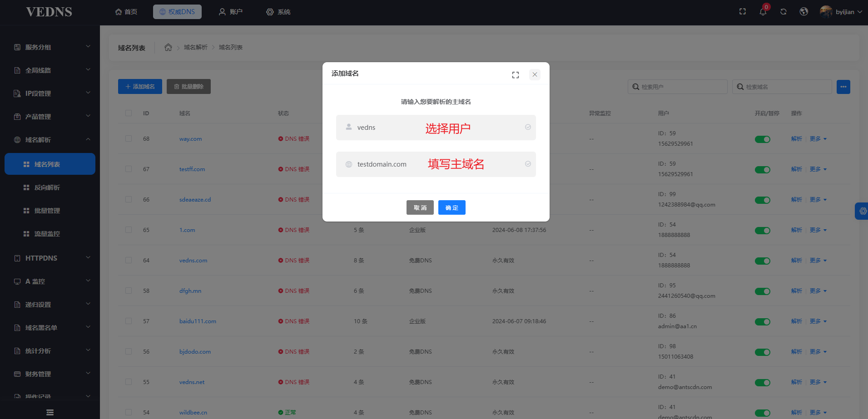The height and width of the screenshot is (419, 868).
Task: Open the settings gear on the right edge
Action: click(x=862, y=211)
